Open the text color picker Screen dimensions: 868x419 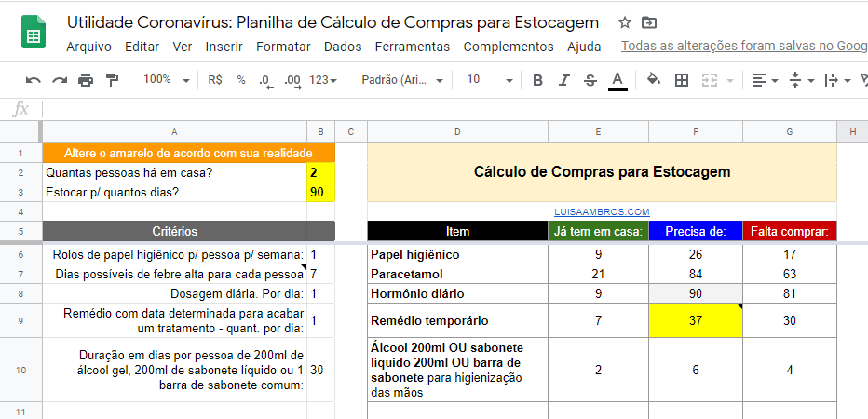pos(617,80)
